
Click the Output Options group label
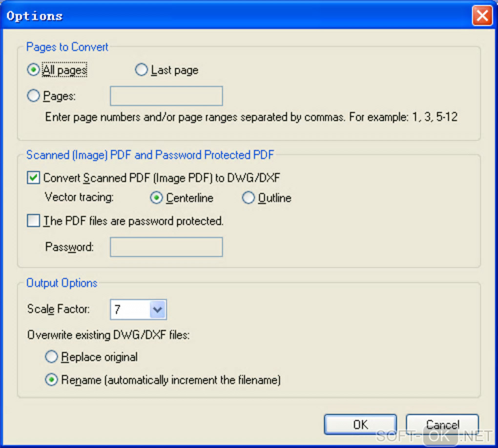(x=62, y=283)
